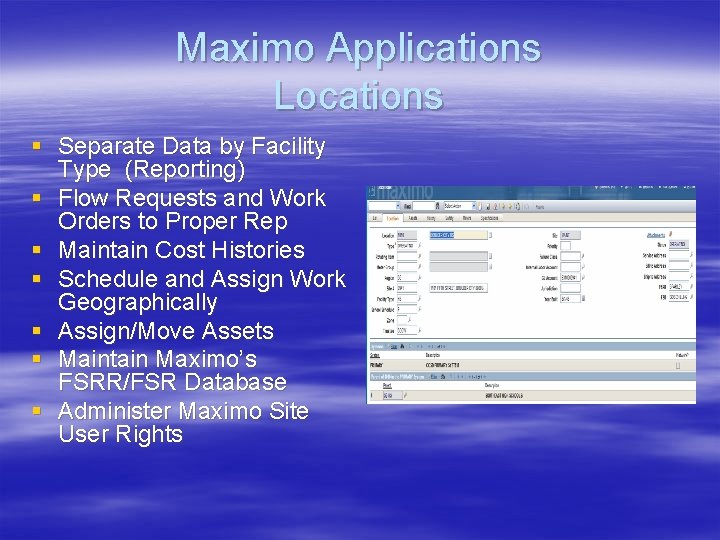720x540 pixels.
Task: Click the binoculars Find icon in toolbar
Action: [x=438, y=206]
